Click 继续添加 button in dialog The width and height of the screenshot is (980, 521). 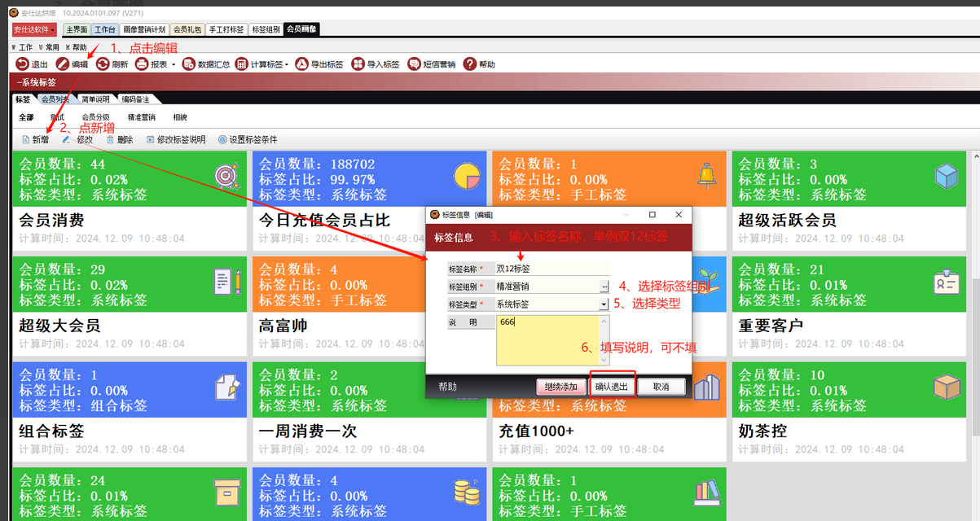click(561, 387)
